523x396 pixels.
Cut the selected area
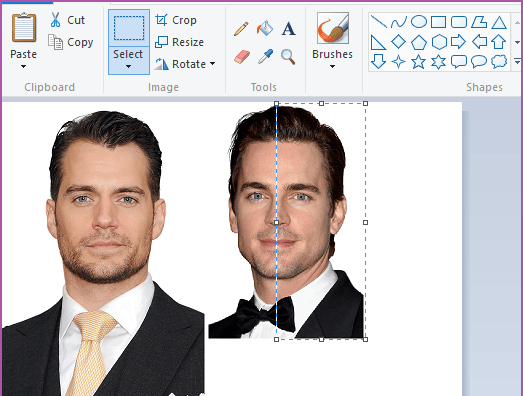click(68, 20)
